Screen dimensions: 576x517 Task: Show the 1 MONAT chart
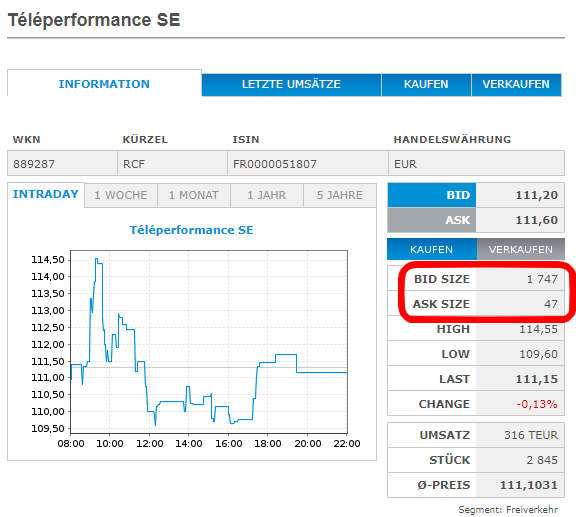click(x=194, y=195)
